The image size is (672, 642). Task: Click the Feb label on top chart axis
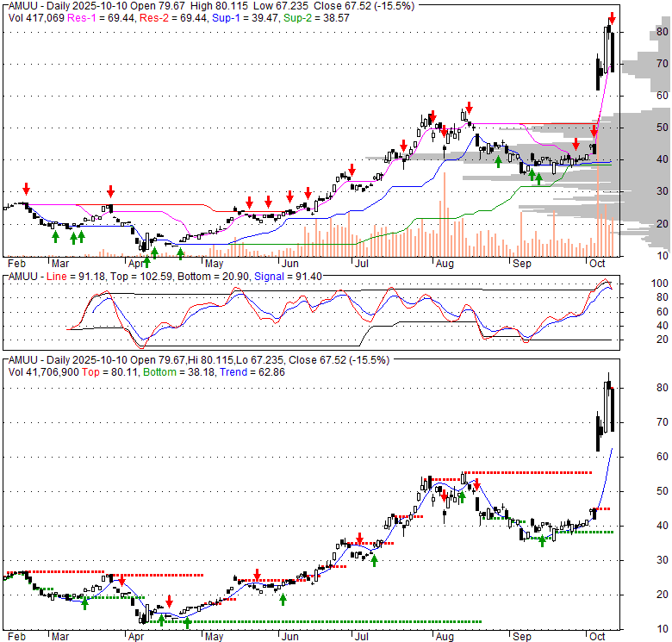[x=16, y=263]
